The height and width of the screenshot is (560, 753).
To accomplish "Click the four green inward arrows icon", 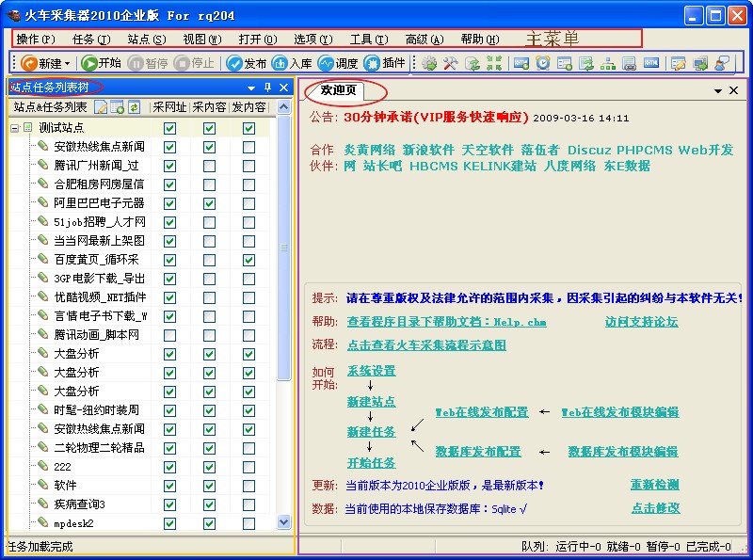I will [x=494, y=63].
